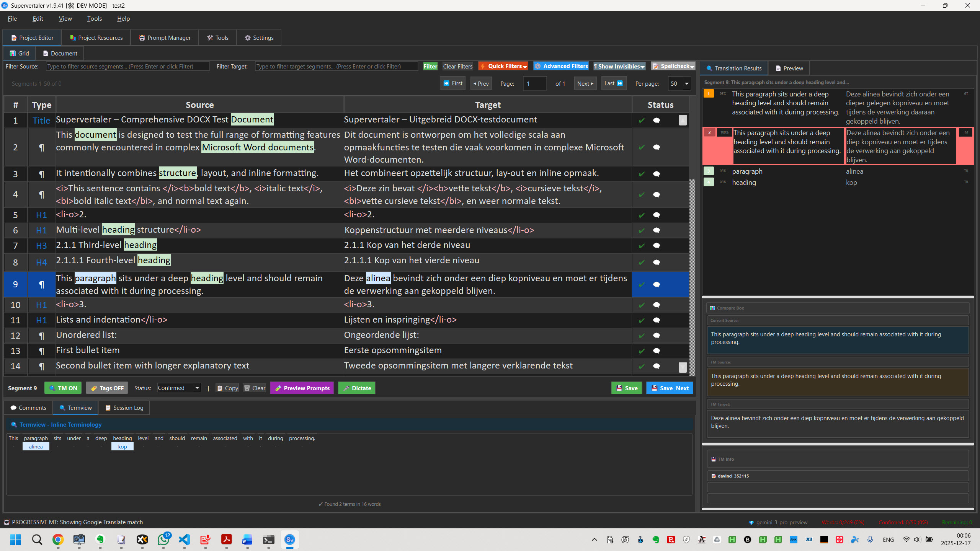Screen dimensions: 980x551
Task: Click the green checkmark status in row 4
Action: (642, 195)
